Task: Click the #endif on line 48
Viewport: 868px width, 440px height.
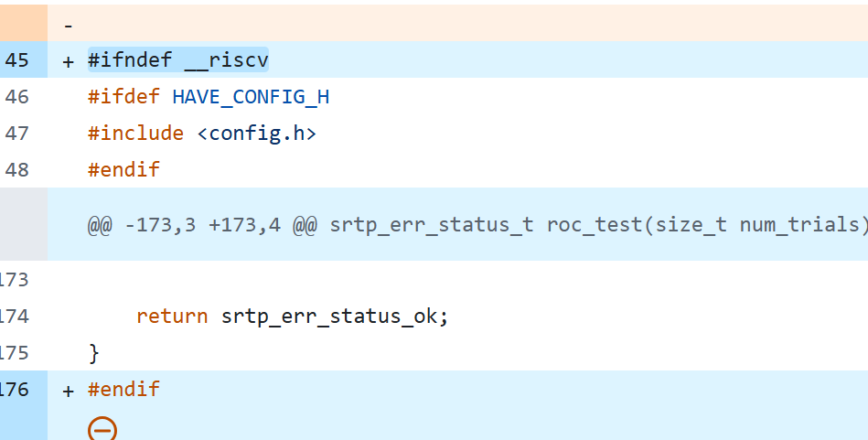Action: coord(123,170)
